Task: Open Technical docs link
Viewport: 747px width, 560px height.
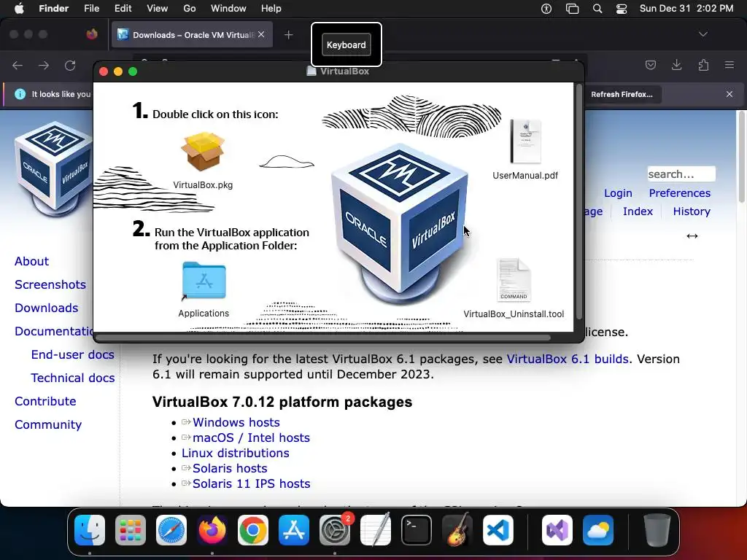Action: [x=73, y=378]
